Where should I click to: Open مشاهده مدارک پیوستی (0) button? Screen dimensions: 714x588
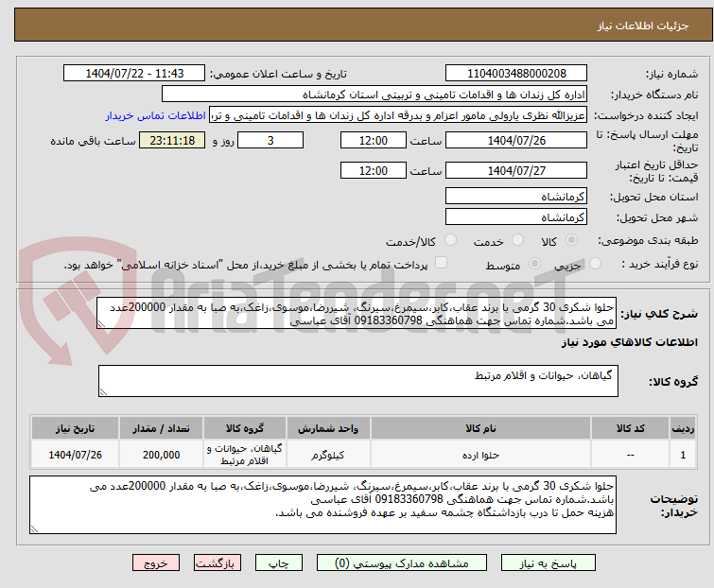[x=402, y=563]
